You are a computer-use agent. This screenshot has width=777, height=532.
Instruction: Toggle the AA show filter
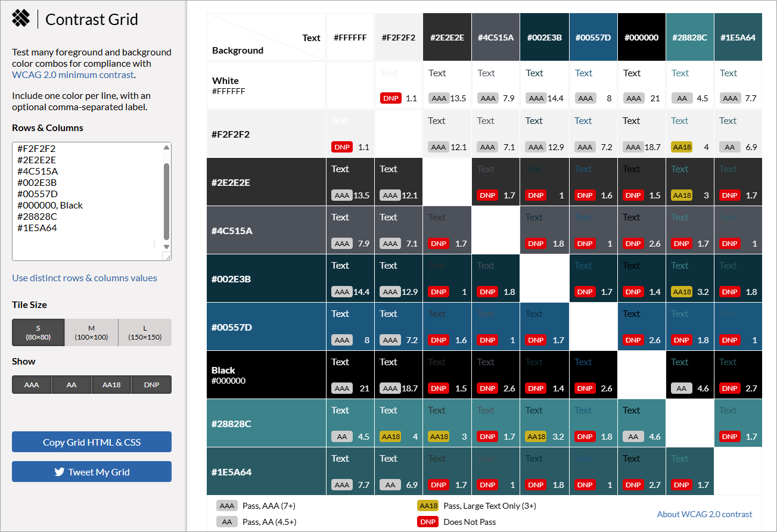pyautogui.click(x=72, y=385)
